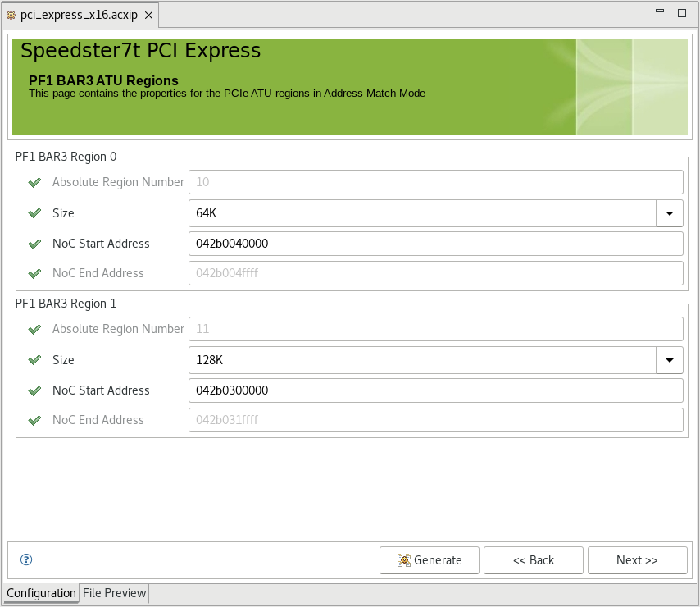Switch to the File Preview tab
Image resolution: width=700 pixels, height=607 pixels.
coord(114,593)
